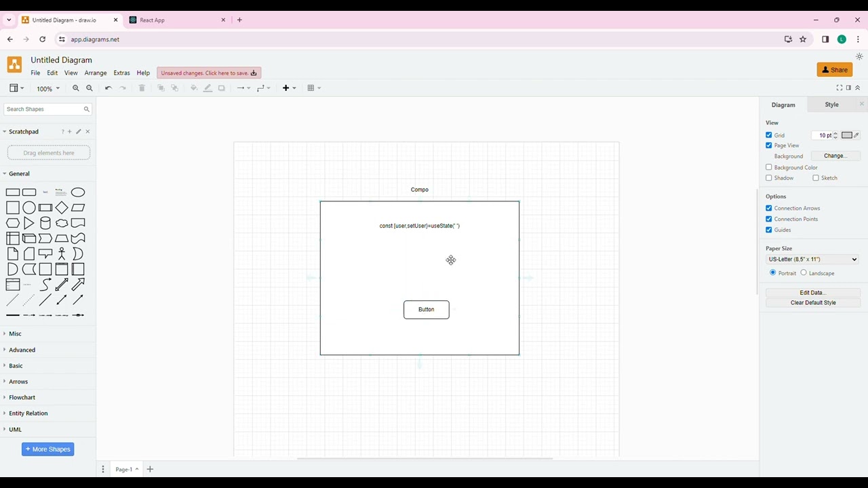Screen dimensions: 868x488
Task: Open the File menu
Action: (x=35, y=73)
